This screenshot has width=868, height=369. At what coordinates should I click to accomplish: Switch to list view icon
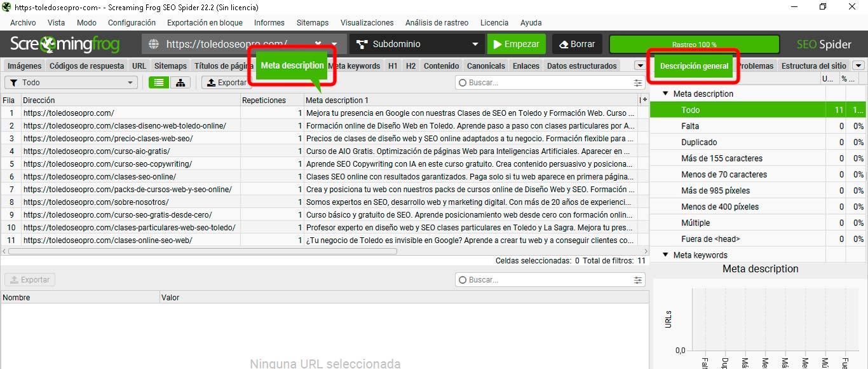click(x=158, y=82)
